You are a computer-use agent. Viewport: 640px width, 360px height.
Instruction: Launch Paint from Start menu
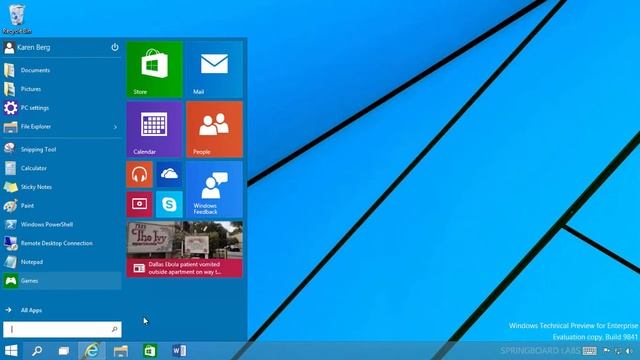tap(62, 206)
